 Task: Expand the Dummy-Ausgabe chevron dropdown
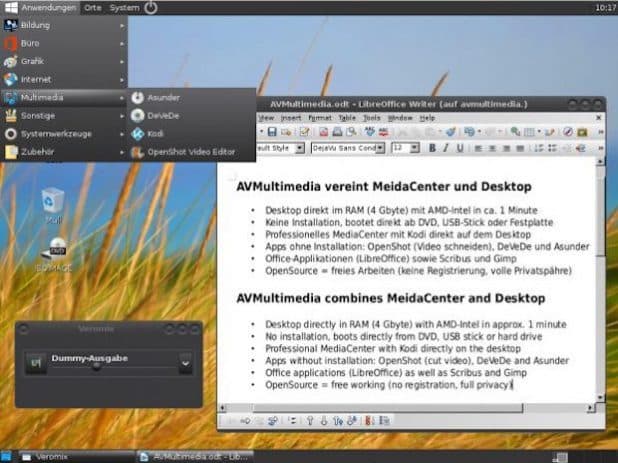click(x=185, y=363)
